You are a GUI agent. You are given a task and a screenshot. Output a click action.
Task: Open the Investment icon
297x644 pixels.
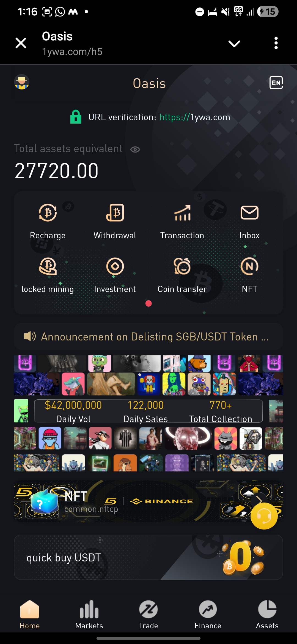point(115,266)
